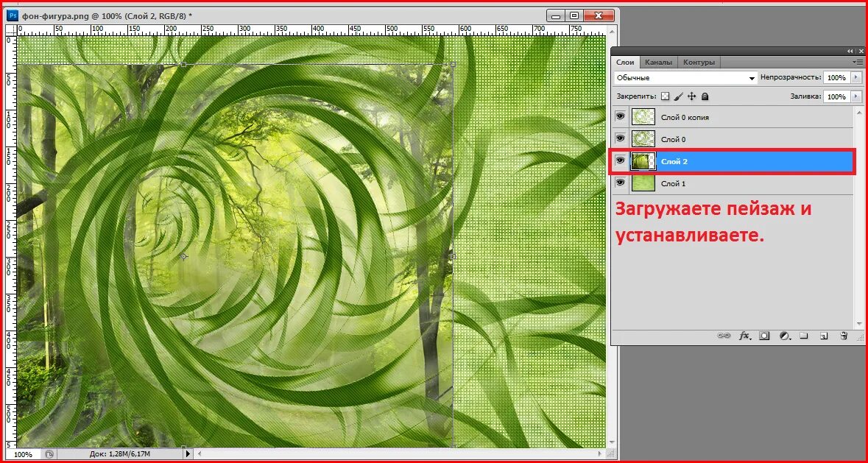Click the transform center reference point
Viewport: 868px width, 463px height.
click(184, 257)
